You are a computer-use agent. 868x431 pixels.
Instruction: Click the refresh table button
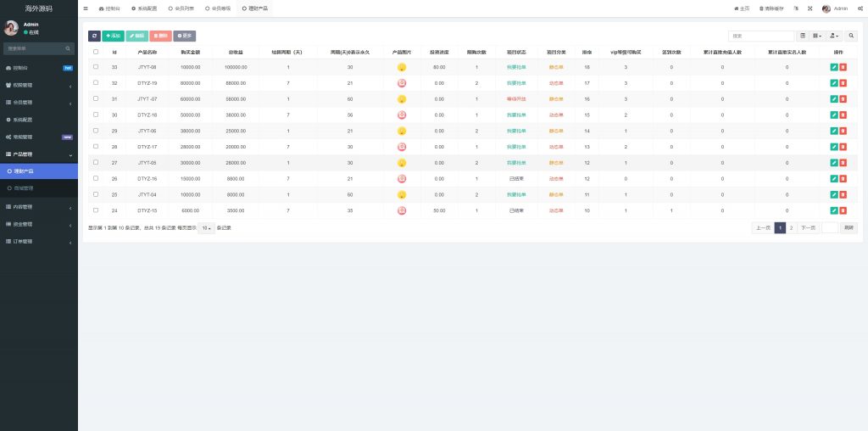click(x=94, y=36)
